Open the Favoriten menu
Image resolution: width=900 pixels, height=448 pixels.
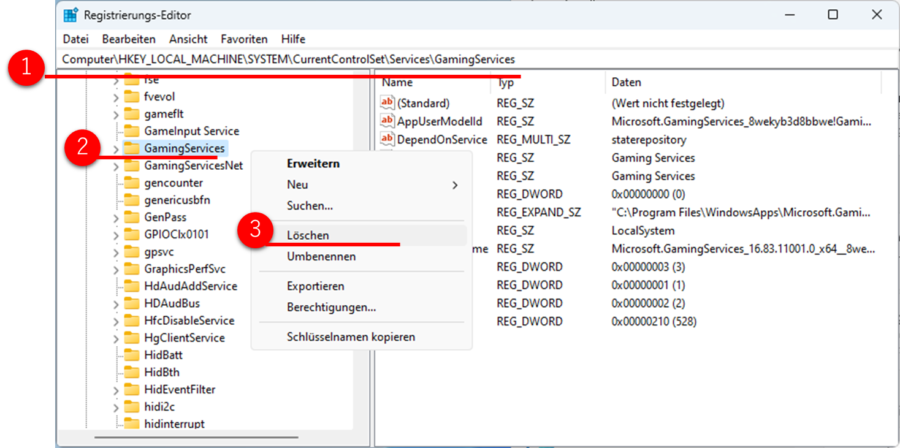pyautogui.click(x=244, y=39)
